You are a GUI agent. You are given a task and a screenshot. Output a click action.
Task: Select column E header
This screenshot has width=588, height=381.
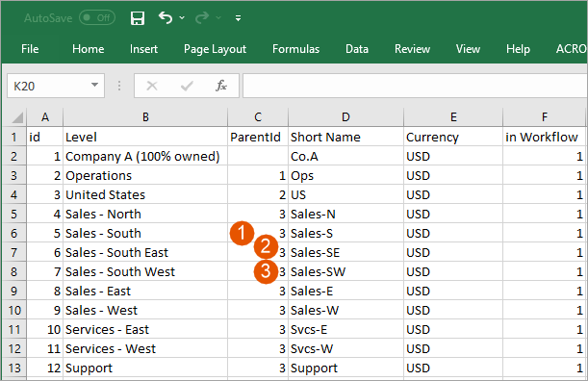pos(453,117)
